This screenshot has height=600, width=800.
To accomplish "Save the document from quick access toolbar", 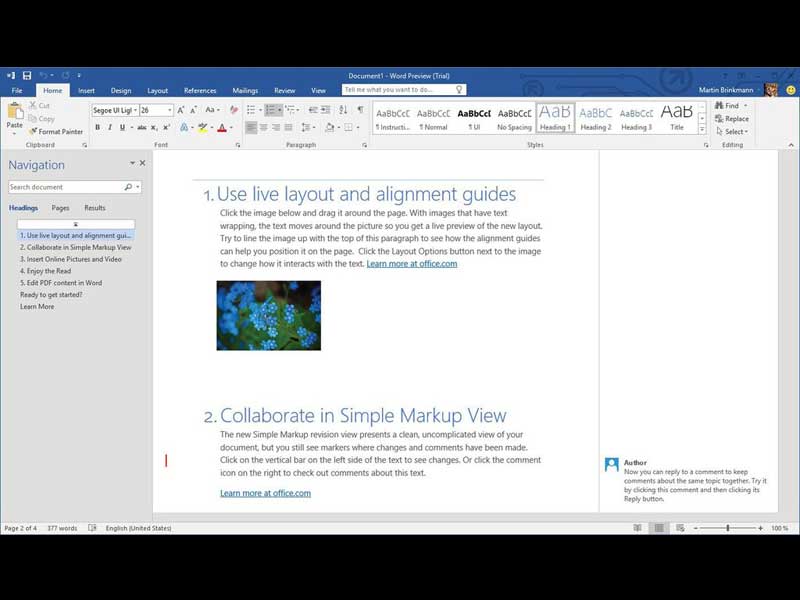I will point(27,76).
